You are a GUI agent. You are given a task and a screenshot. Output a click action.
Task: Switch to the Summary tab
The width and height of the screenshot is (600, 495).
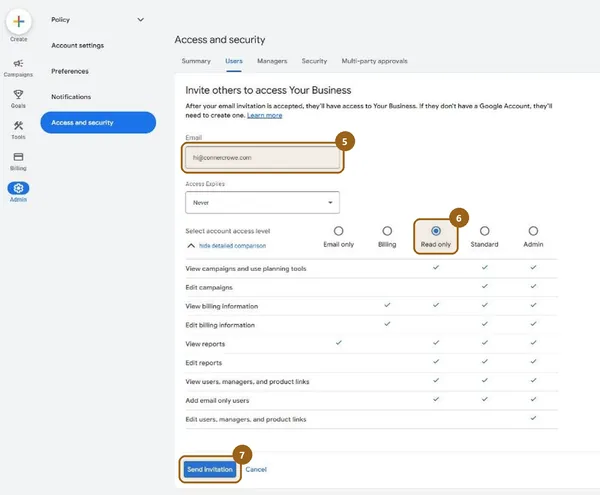196,61
